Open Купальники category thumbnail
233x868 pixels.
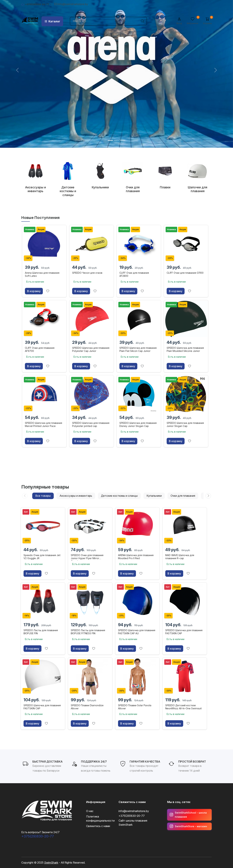point(100,176)
